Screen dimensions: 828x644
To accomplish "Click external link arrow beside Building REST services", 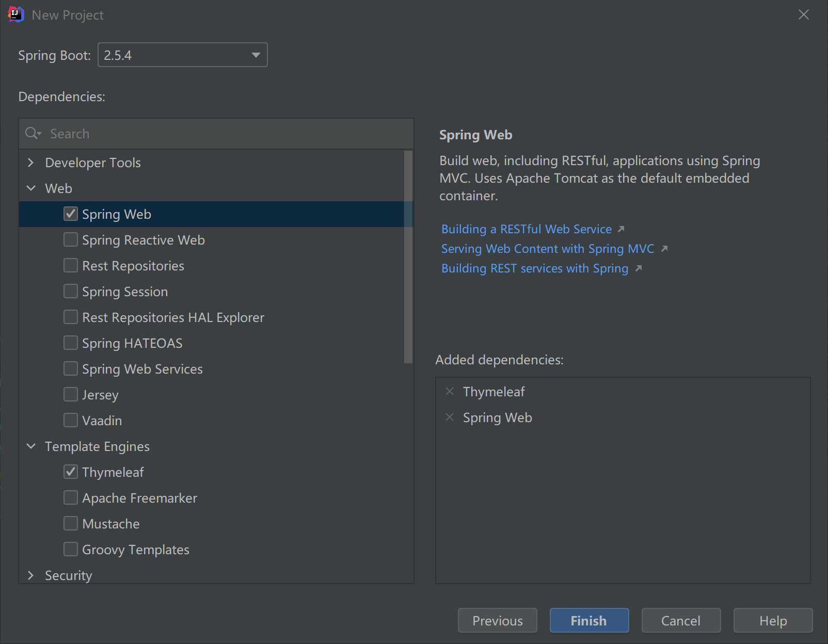I will pos(639,268).
